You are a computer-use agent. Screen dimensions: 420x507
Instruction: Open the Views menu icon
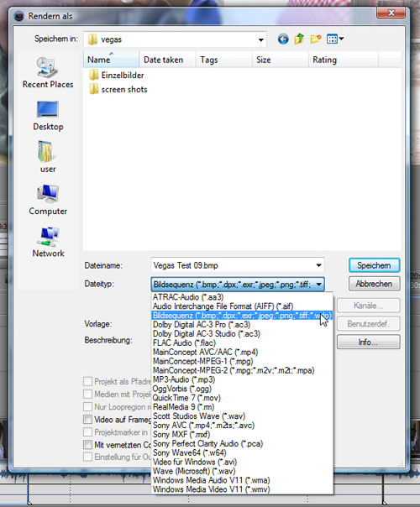[335, 39]
